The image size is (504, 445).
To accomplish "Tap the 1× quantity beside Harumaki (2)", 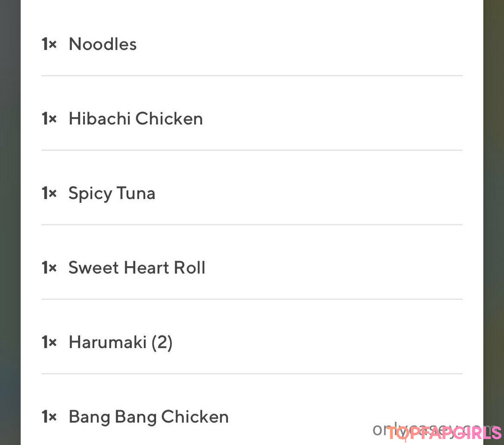I will (x=49, y=343).
